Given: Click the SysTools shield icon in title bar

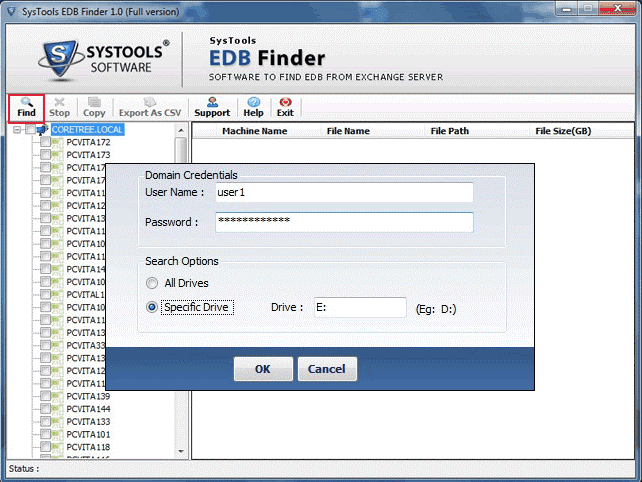Looking at the screenshot, I should [x=11, y=11].
